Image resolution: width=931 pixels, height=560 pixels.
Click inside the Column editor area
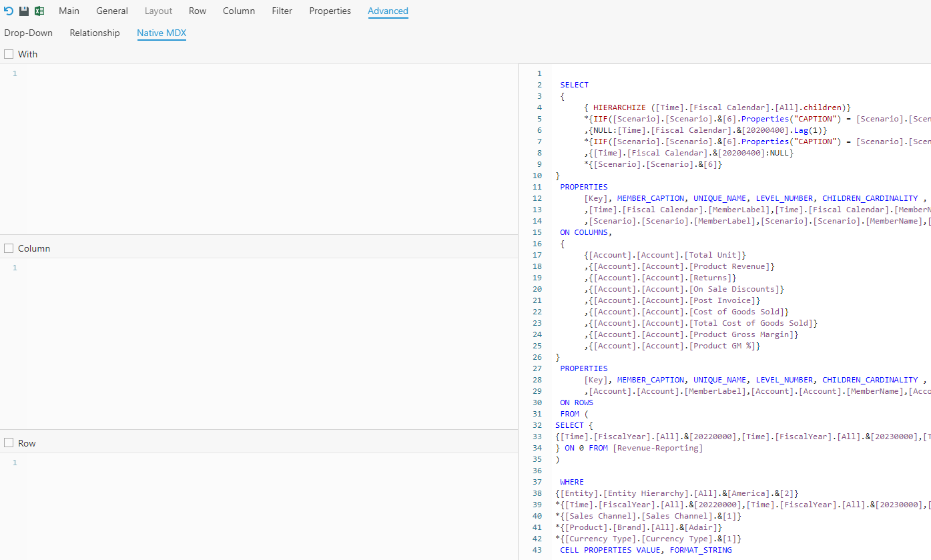click(x=259, y=344)
